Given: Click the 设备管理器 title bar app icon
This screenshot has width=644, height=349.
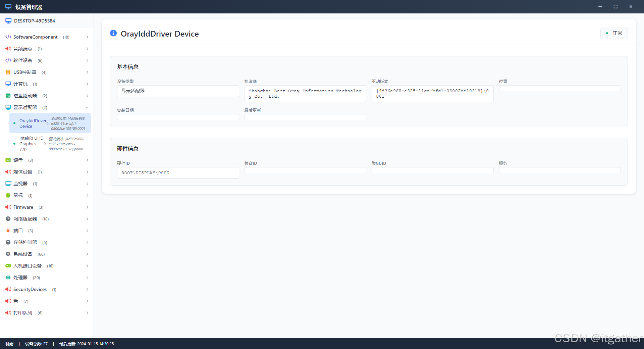Looking at the screenshot, I should pos(8,7).
